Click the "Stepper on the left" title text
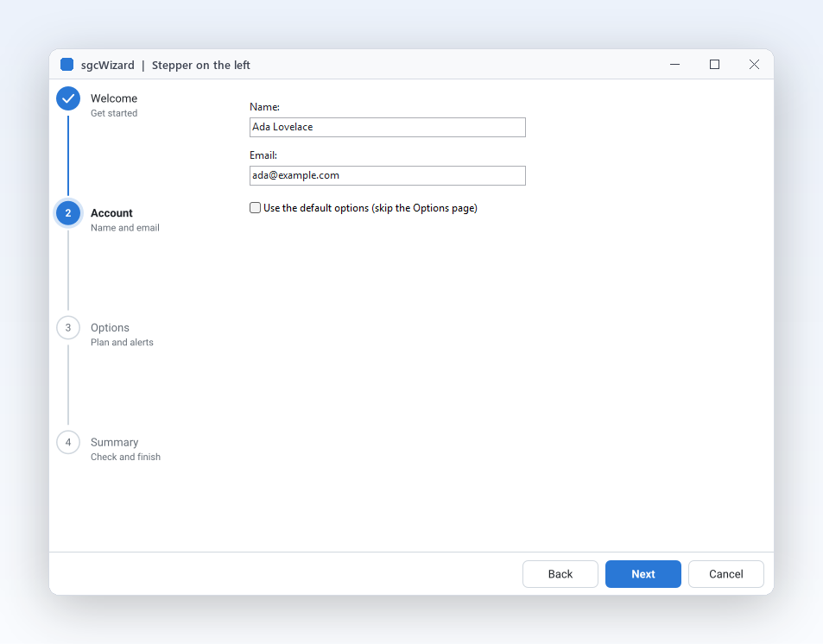This screenshot has width=823, height=644. (201, 65)
